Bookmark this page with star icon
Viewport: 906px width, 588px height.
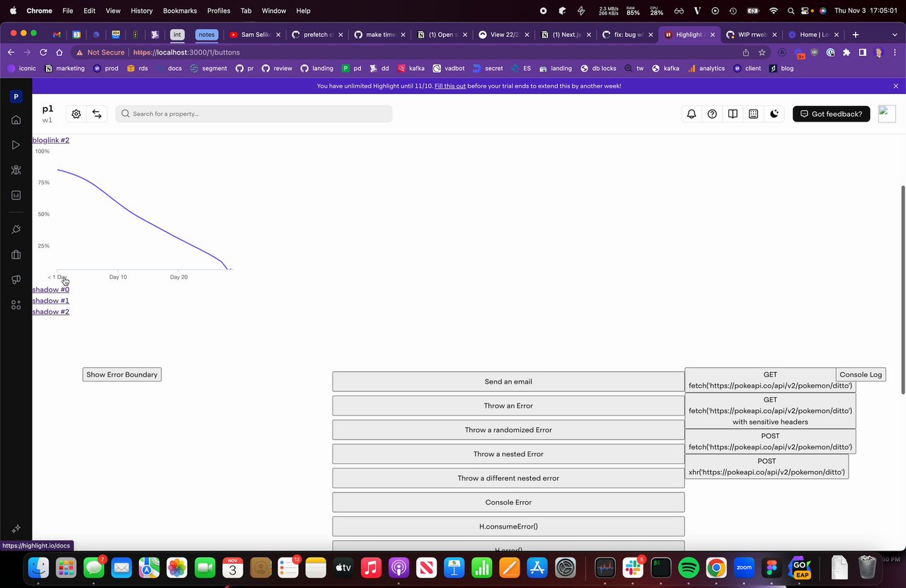click(x=762, y=52)
